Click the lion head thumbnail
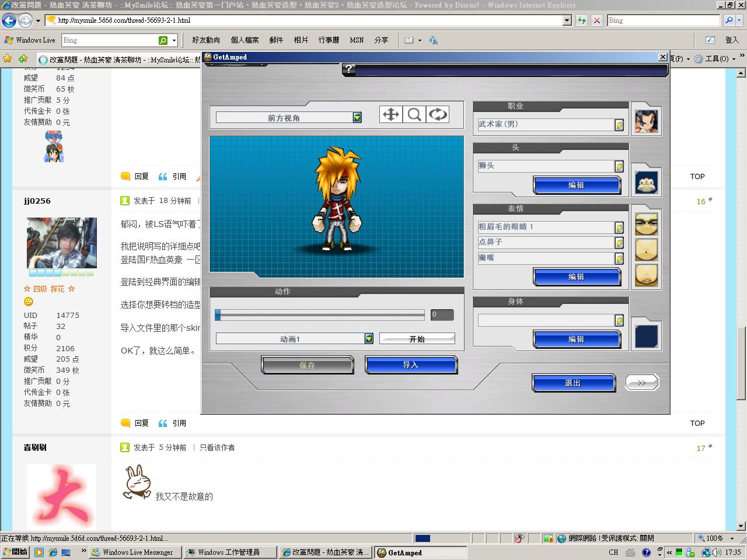The width and height of the screenshot is (747, 560). [x=646, y=183]
